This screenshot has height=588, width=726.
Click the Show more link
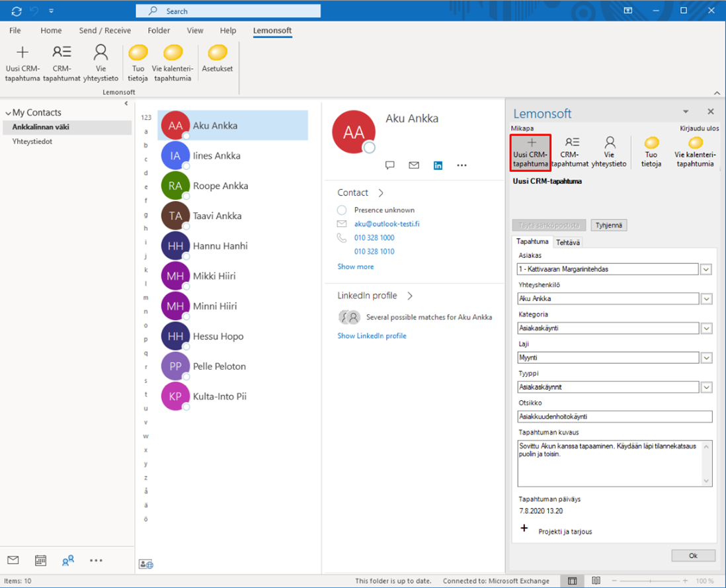point(355,267)
